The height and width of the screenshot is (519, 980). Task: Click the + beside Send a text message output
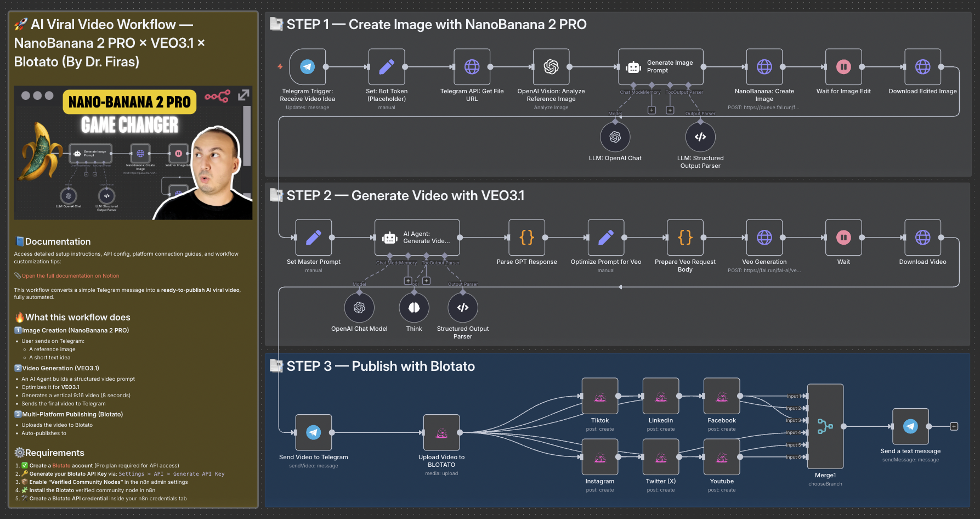(954, 426)
